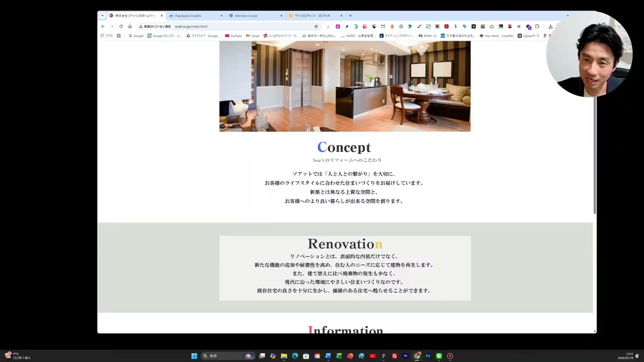Open Photoshop from the taskbar

tap(428, 356)
